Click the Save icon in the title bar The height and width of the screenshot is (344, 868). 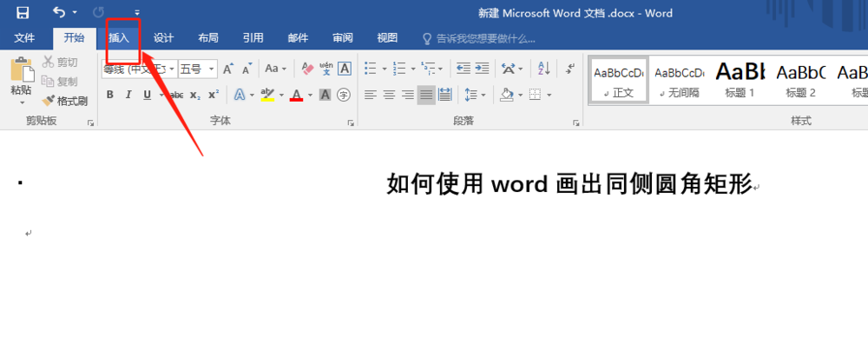pos(23,12)
